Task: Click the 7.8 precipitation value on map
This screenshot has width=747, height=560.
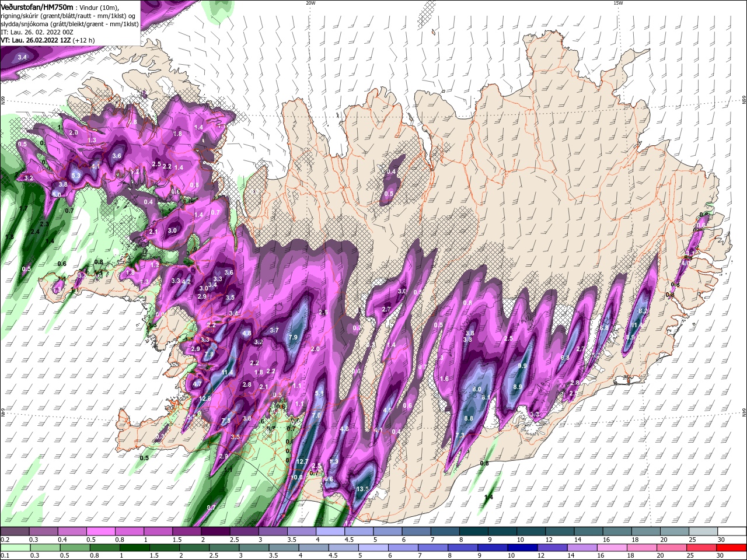Action: click(x=209, y=355)
